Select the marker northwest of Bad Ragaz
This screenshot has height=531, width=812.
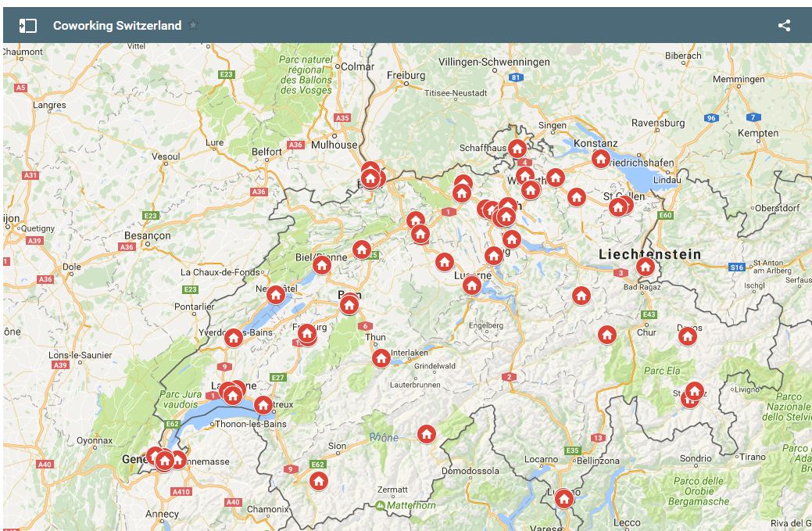pyautogui.click(x=581, y=296)
